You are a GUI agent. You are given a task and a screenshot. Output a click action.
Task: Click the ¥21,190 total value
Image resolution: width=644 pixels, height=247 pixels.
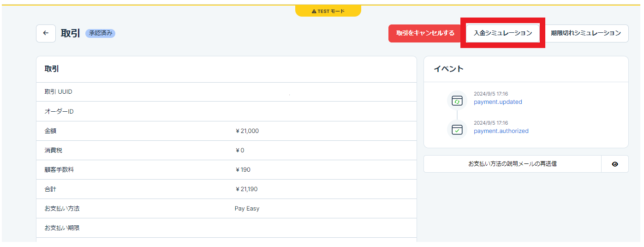tap(246, 189)
